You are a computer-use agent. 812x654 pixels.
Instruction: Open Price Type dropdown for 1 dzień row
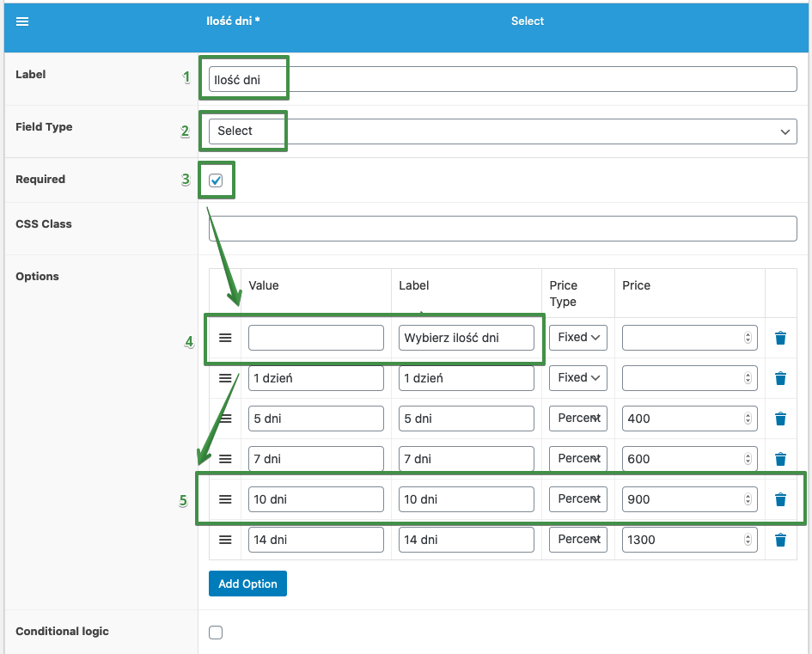578,378
